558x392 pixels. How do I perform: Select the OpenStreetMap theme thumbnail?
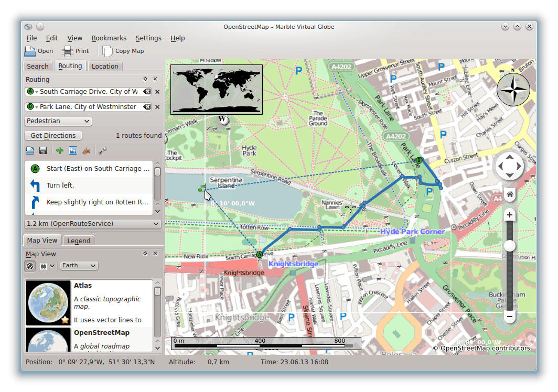click(x=48, y=340)
